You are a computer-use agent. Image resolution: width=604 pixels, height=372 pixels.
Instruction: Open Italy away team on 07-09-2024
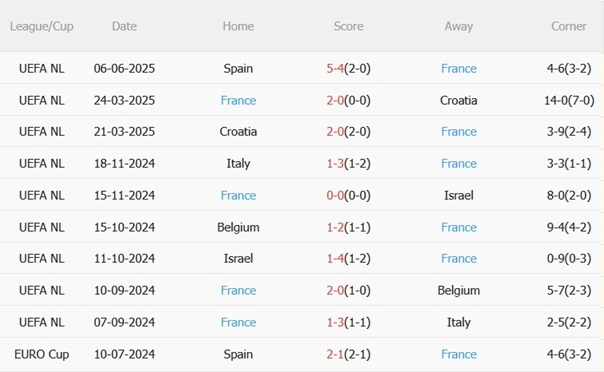point(458,322)
